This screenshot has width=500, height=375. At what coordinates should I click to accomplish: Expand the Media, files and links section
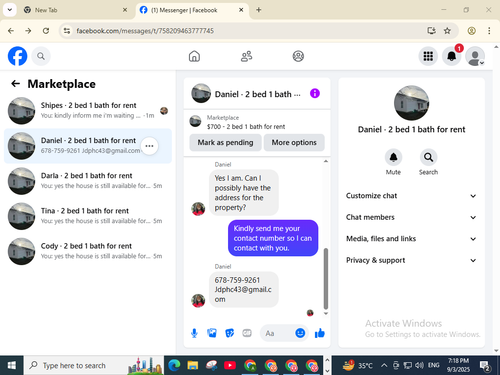(x=411, y=239)
